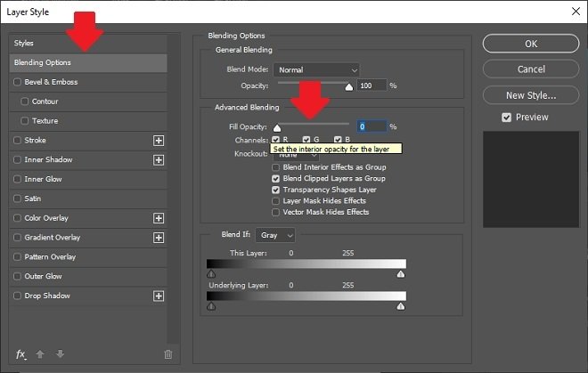
Task: Click the Fill Opacity value field
Action: pos(372,126)
